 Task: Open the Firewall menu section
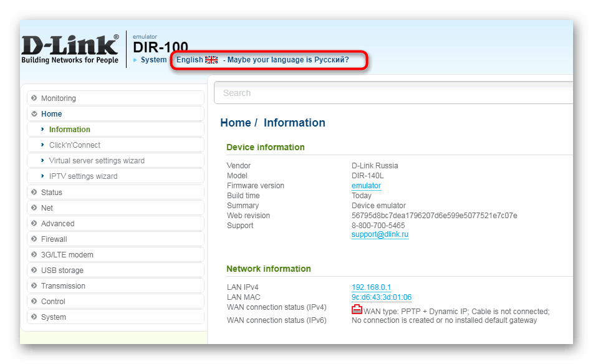coord(116,239)
